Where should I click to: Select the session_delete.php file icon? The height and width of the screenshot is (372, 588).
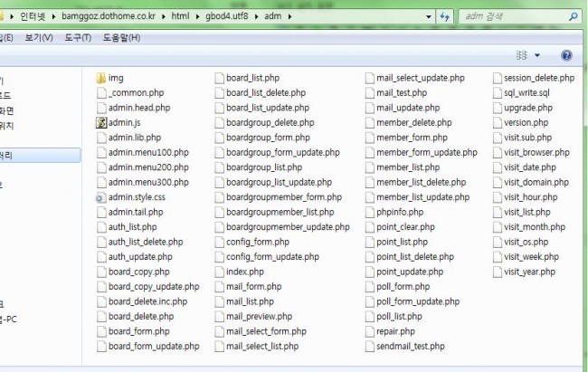(498, 78)
